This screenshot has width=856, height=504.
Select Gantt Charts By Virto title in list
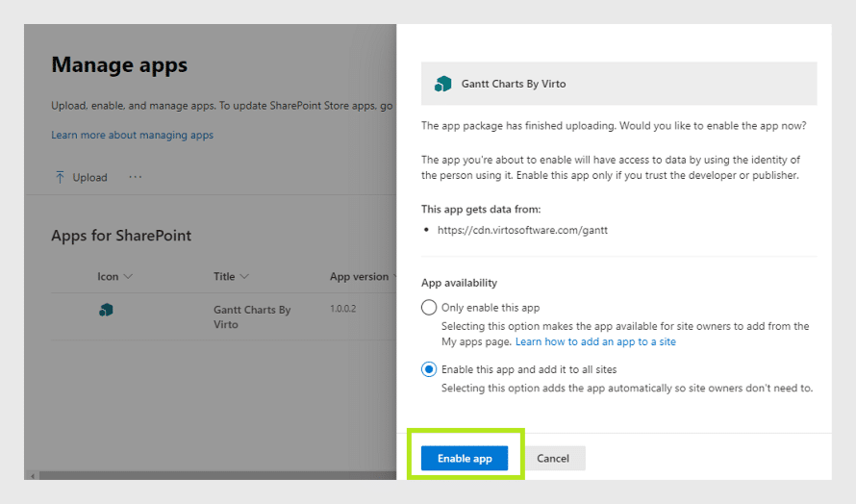pyautogui.click(x=252, y=316)
